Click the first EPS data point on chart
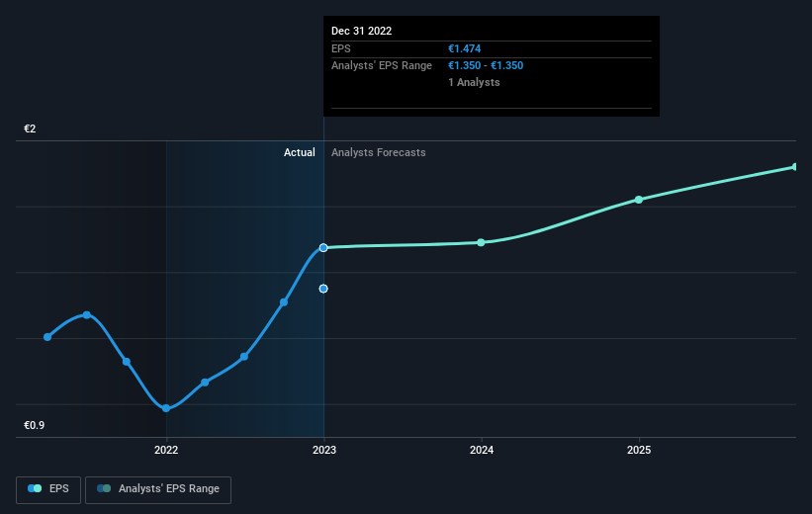Image resolution: width=812 pixels, height=514 pixels. [x=47, y=337]
